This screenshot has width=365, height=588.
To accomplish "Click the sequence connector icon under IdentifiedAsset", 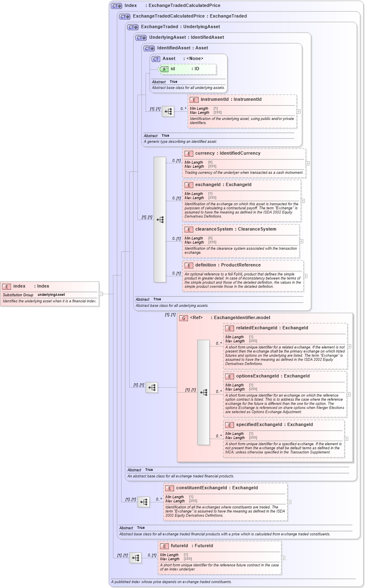I will [168, 111].
